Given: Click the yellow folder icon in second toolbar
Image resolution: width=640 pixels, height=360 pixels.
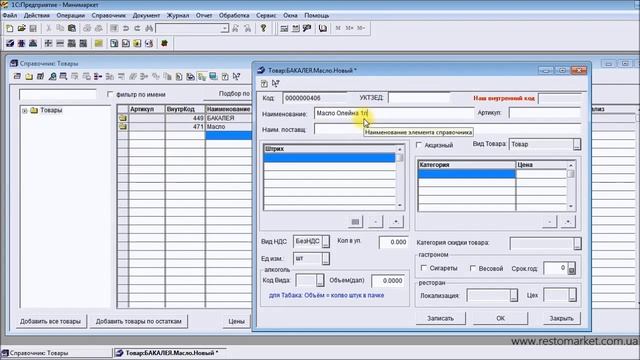Looking at the screenshot, I should pyautogui.click(x=99, y=43).
